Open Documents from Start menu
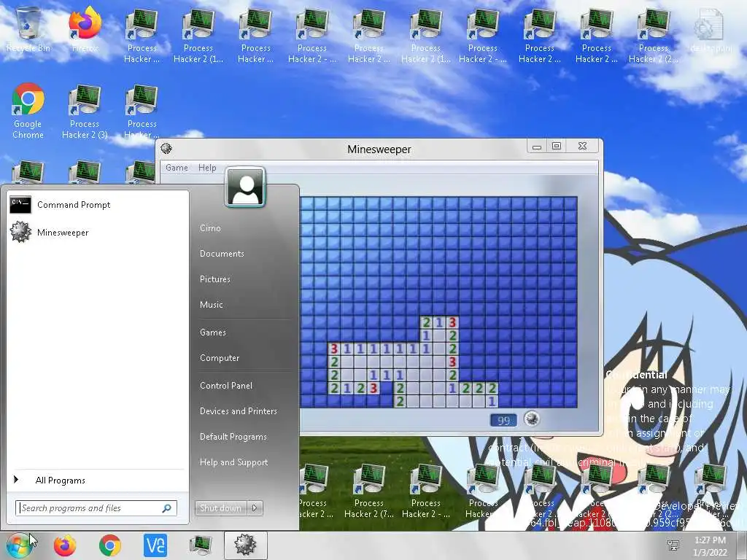The image size is (747, 560). (x=222, y=254)
